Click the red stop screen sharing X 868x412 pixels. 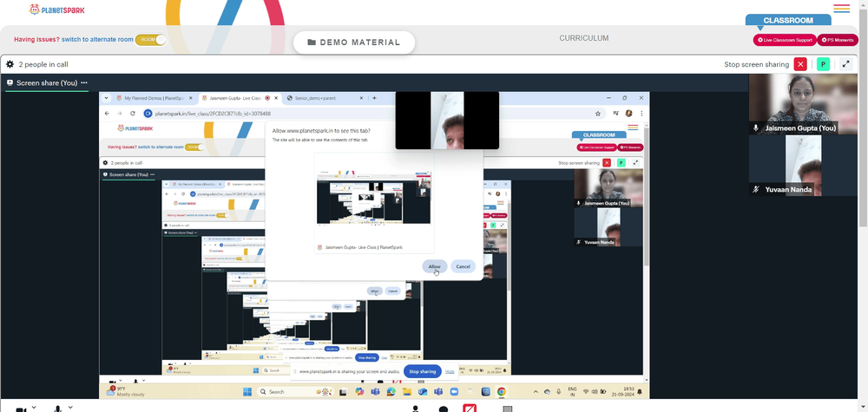800,64
